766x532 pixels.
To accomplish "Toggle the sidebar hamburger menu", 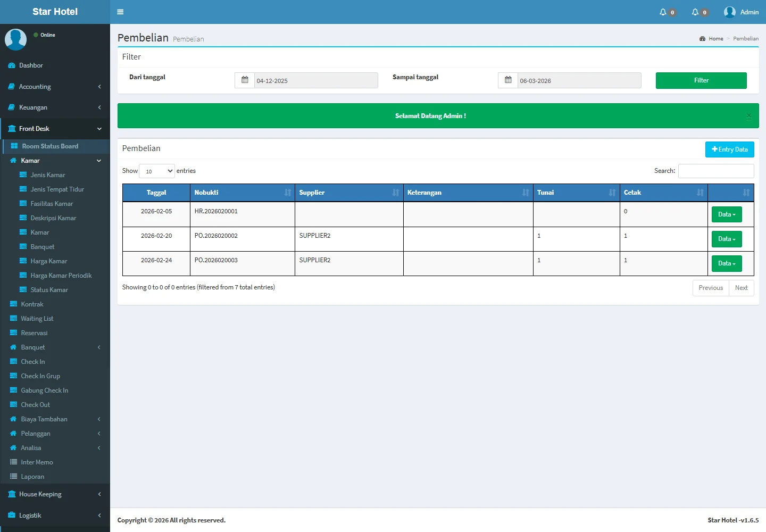I will tap(120, 12).
